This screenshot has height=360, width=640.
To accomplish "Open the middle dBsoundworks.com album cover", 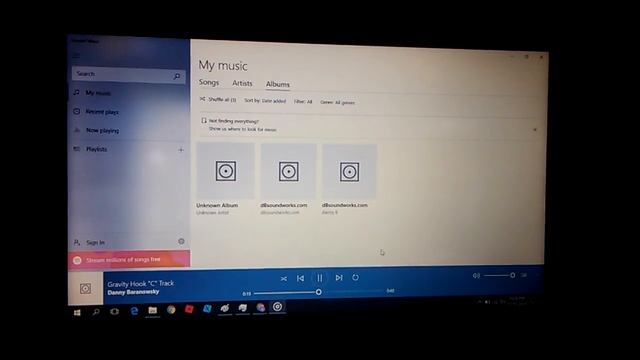I will (288, 172).
